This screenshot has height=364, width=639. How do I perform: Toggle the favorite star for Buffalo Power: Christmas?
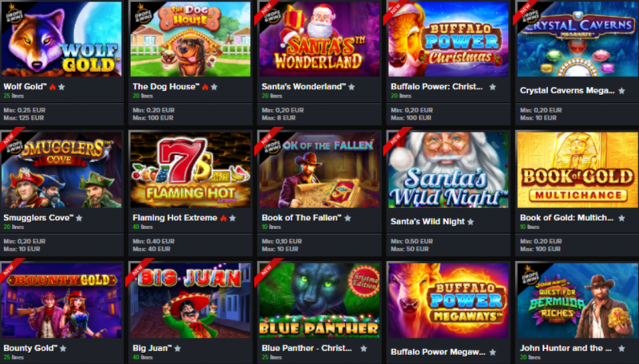[493, 87]
